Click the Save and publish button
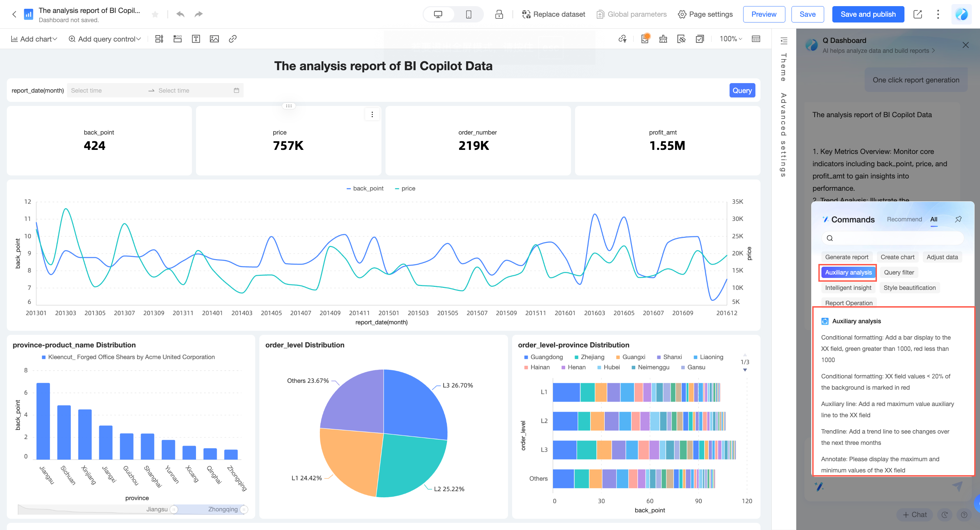980x530 pixels. [868, 14]
